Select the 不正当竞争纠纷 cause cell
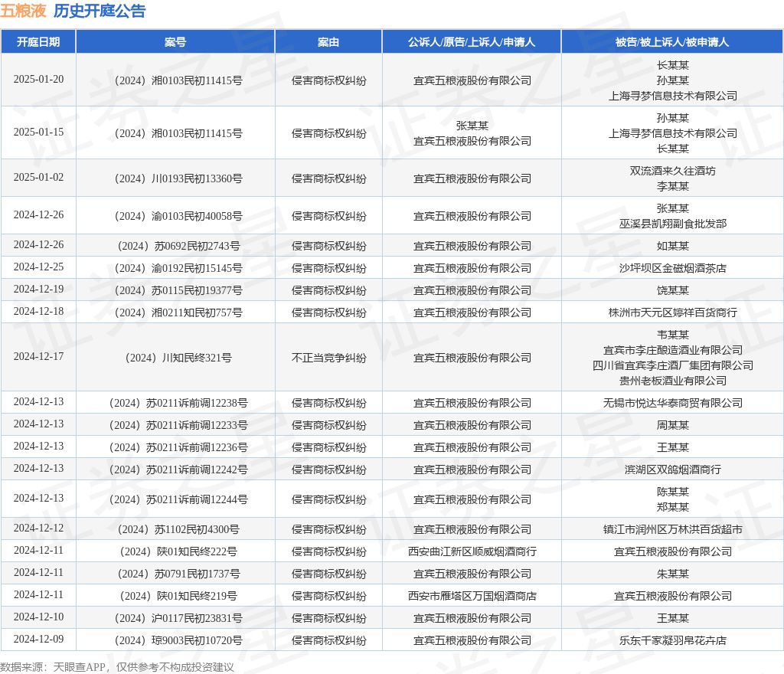This screenshot has width=784, height=674. tap(328, 358)
